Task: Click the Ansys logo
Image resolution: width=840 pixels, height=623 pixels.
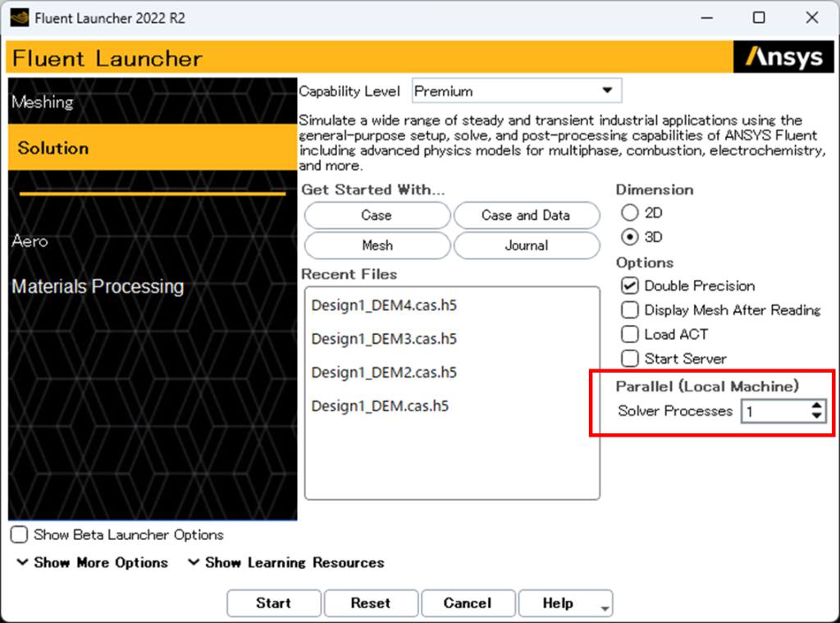Action: [x=783, y=57]
